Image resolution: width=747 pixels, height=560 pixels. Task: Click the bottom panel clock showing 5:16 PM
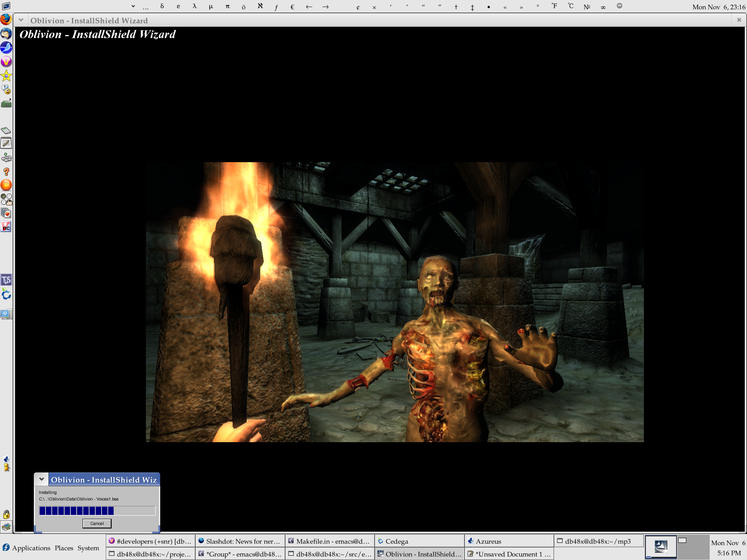(728, 548)
